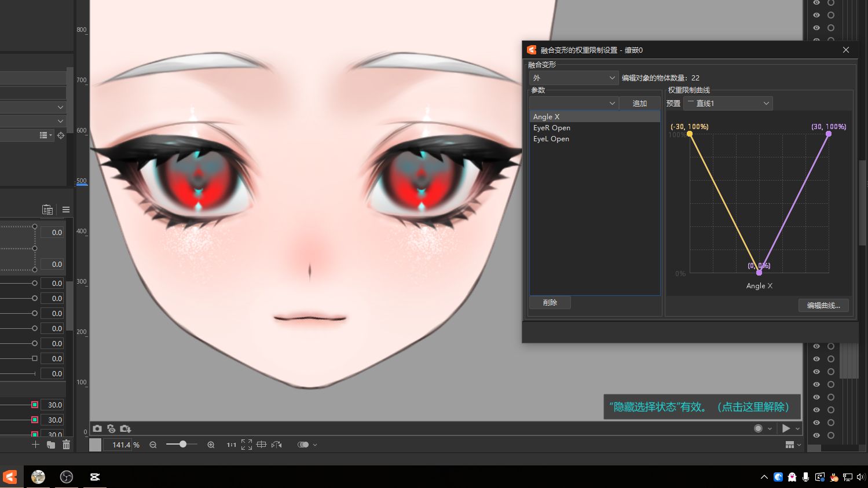Screen dimensions: 868x488
Task: Click the trash icon under parameter list
Action: (66, 445)
